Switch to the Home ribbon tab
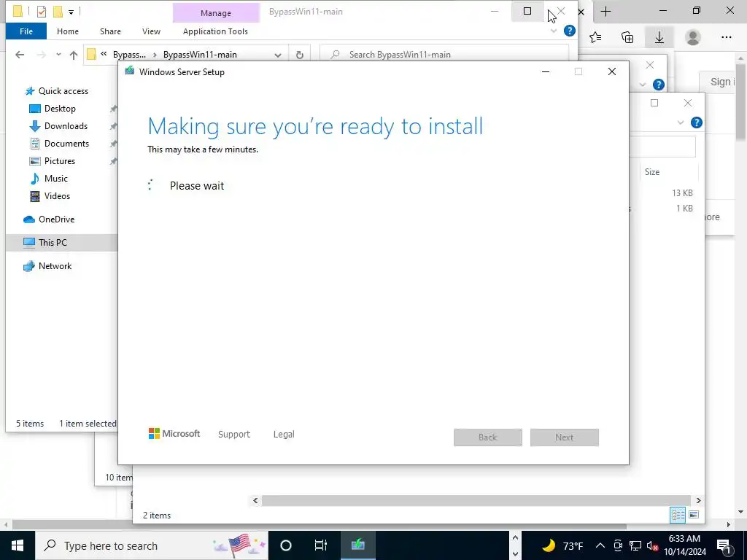This screenshot has width=747, height=560. click(68, 31)
